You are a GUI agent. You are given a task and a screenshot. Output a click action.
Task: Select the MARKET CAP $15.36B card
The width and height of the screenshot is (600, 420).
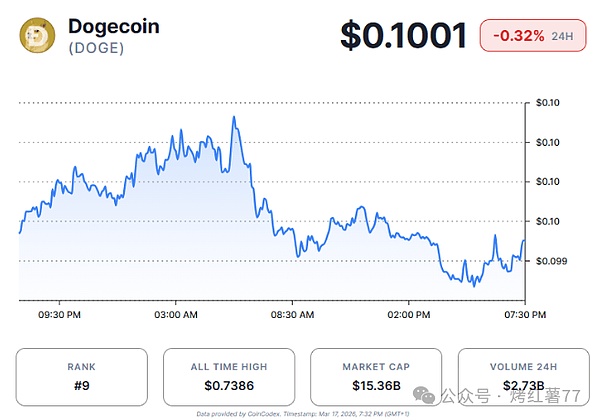[373, 375]
